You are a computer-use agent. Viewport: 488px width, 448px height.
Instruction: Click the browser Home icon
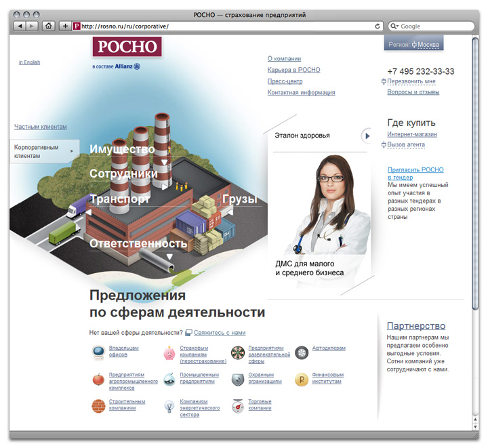click(48, 26)
